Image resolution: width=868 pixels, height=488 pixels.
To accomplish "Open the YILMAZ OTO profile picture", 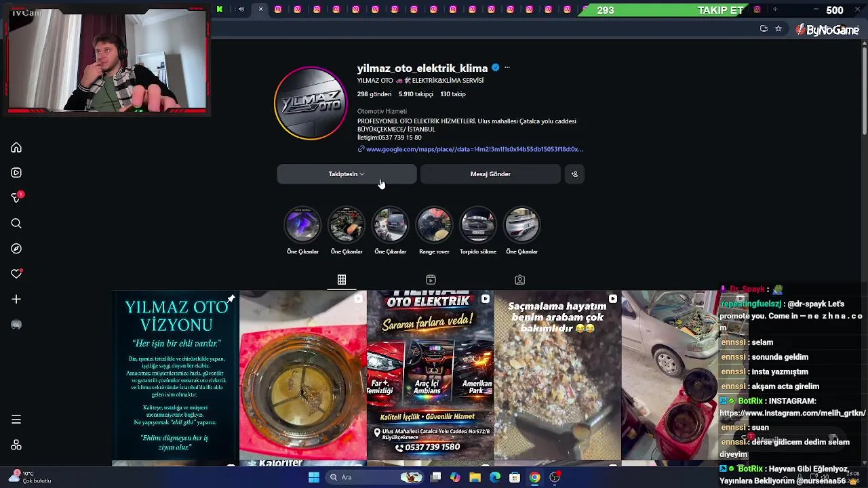I will point(311,103).
